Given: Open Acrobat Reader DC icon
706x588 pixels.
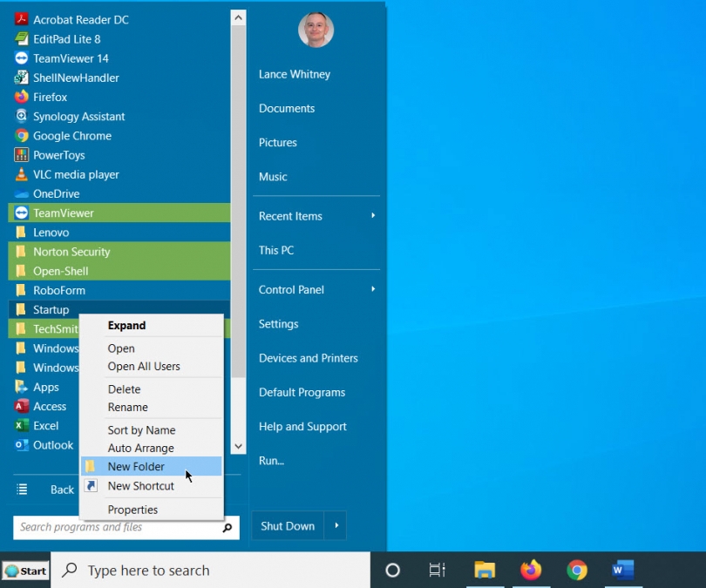Looking at the screenshot, I should (21, 19).
